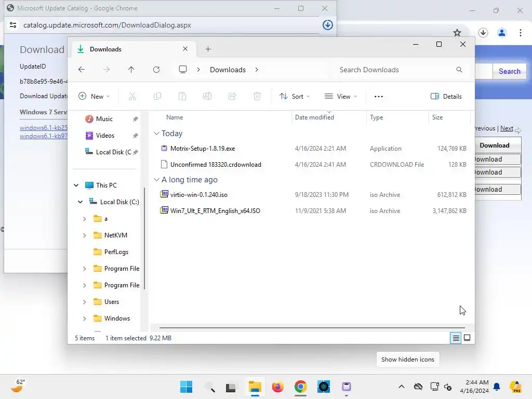The height and width of the screenshot is (399, 532).
Task: Click the Paste clipboard icon
Action: (182, 96)
